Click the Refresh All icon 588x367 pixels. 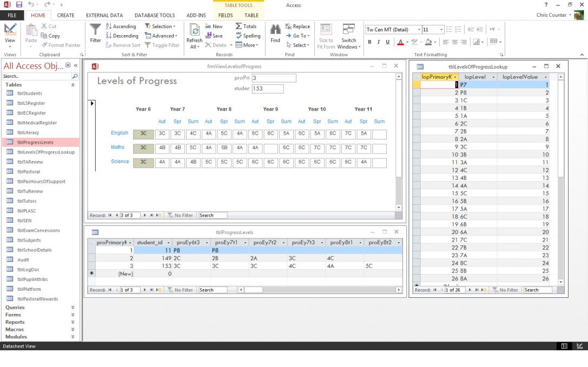(195, 34)
